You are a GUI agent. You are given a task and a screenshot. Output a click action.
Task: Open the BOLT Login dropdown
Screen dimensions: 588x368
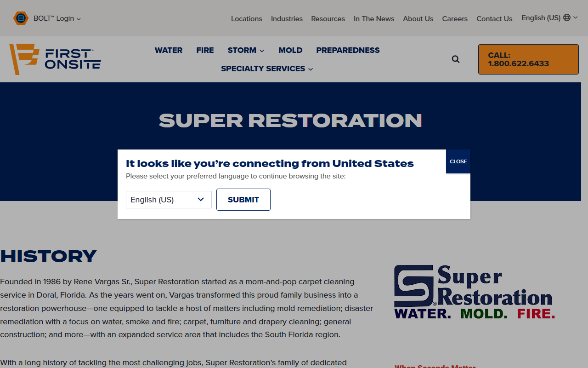pyautogui.click(x=57, y=18)
